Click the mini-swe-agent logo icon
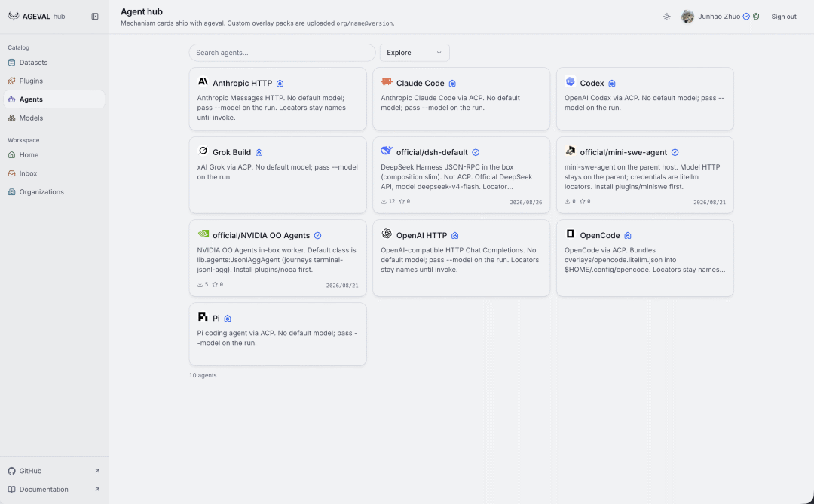 pyautogui.click(x=570, y=151)
